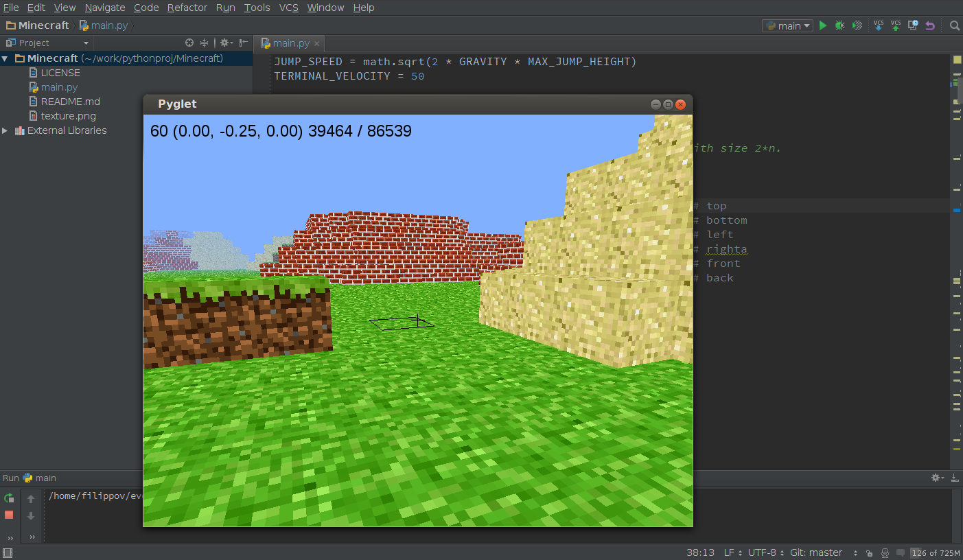Viewport: 963px width, 560px height.
Task: Show VCS history clock icon
Action: click(x=913, y=25)
